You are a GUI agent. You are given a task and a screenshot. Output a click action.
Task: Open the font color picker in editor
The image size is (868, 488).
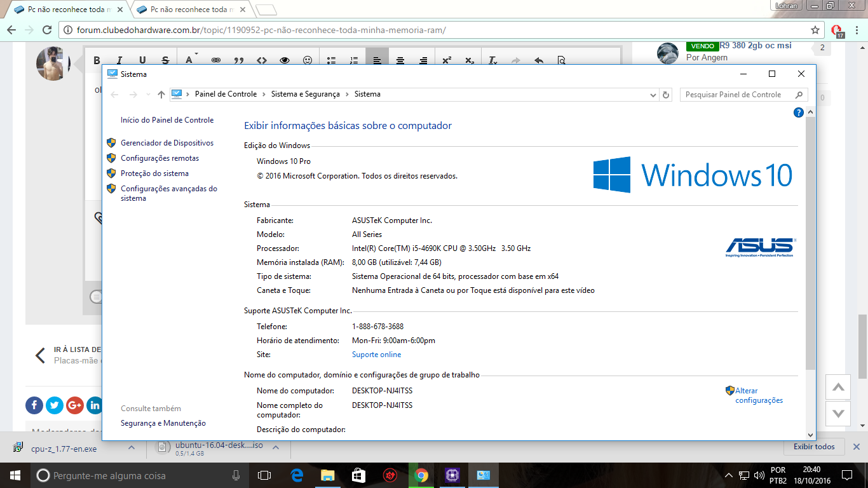point(190,60)
